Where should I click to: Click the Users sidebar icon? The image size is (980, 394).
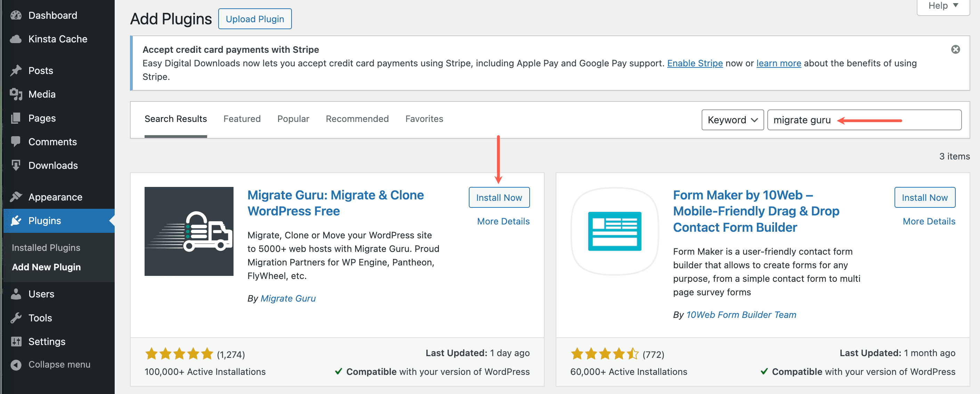(x=16, y=294)
